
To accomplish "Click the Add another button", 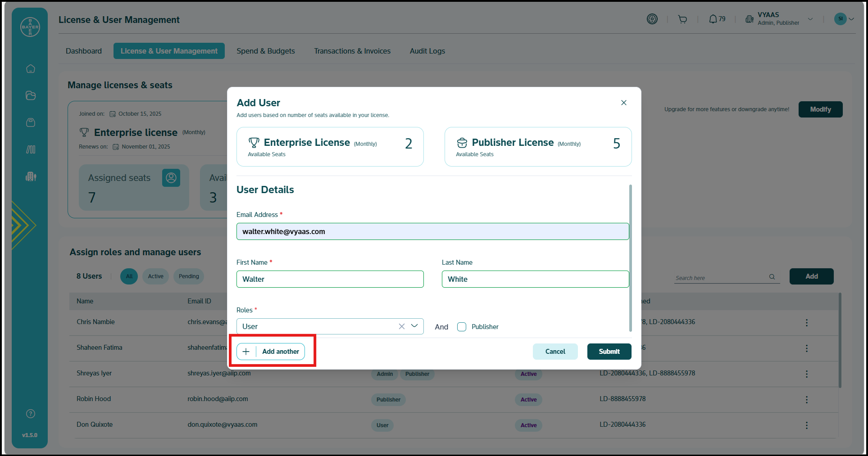I will pyautogui.click(x=271, y=352).
